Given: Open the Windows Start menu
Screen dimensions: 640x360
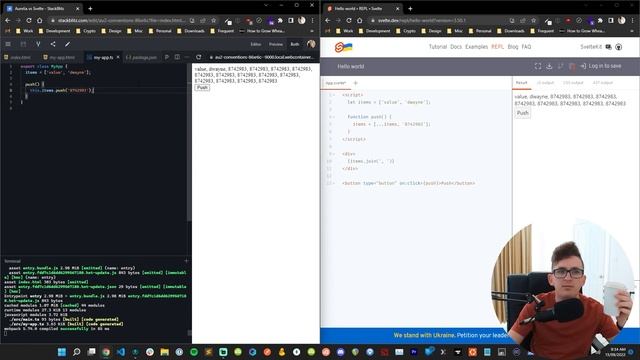Looking at the screenshot, I should tap(62, 352).
